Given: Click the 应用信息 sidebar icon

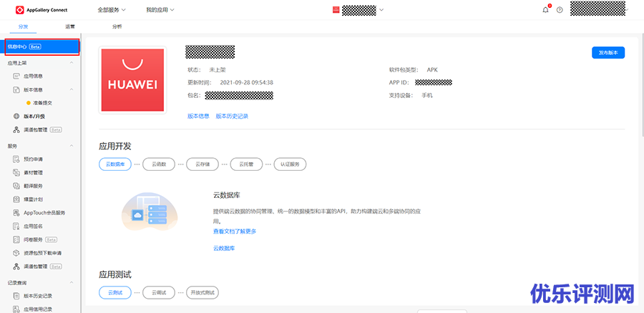Looking at the screenshot, I should [x=16, y=76].
